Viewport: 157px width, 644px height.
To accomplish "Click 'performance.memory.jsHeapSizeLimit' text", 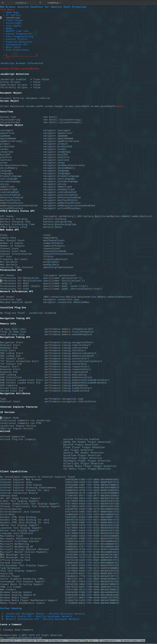I will click(69, 329).
